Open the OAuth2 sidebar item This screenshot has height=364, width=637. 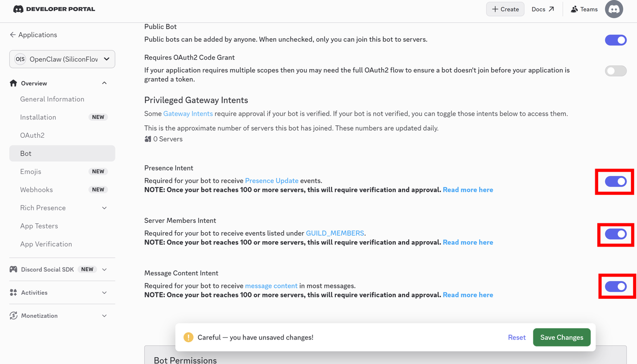(x=32, y=135)
